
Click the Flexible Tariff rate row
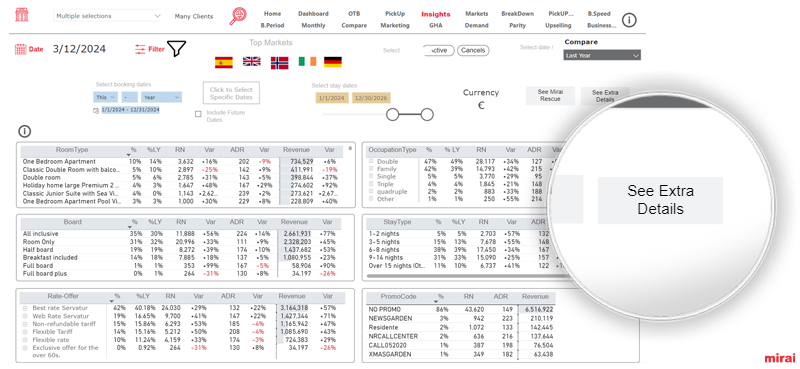pyautogui.click(x=183, y=331)
